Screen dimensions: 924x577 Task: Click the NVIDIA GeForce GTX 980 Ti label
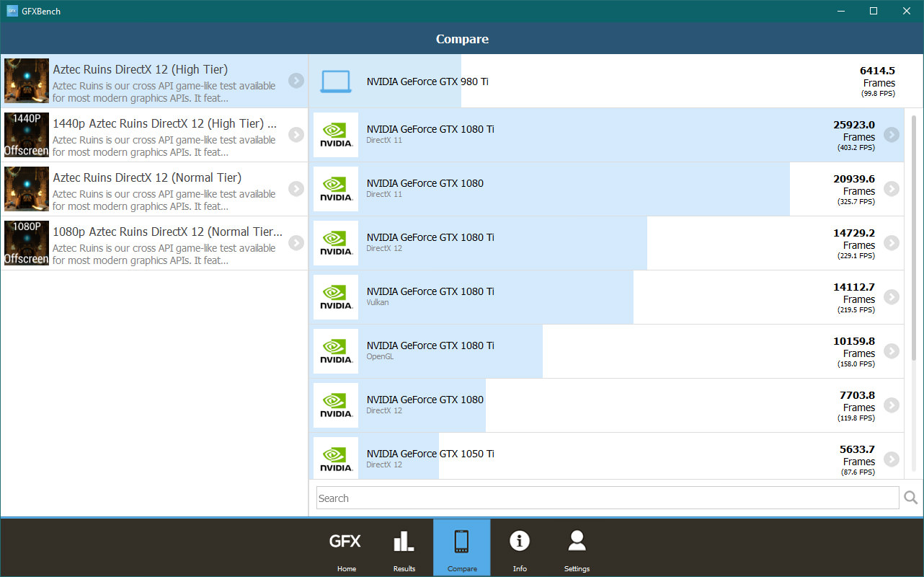coord(427,82)
